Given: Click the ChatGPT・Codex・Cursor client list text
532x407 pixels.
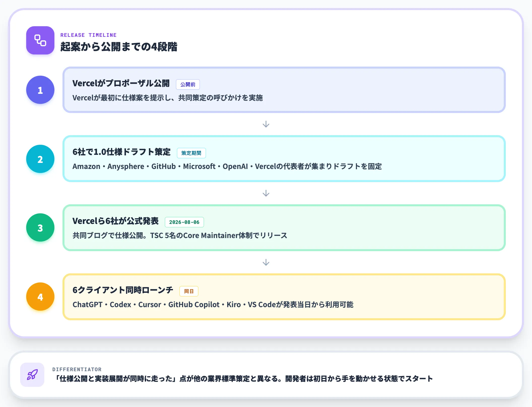Looking at the screenshot, I should (213, 305).
